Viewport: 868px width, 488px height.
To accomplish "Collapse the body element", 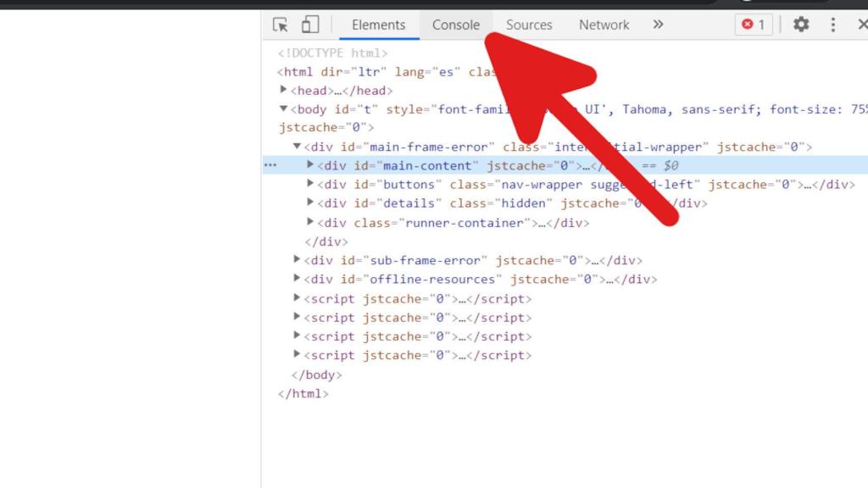I will (x=283, y=108).
